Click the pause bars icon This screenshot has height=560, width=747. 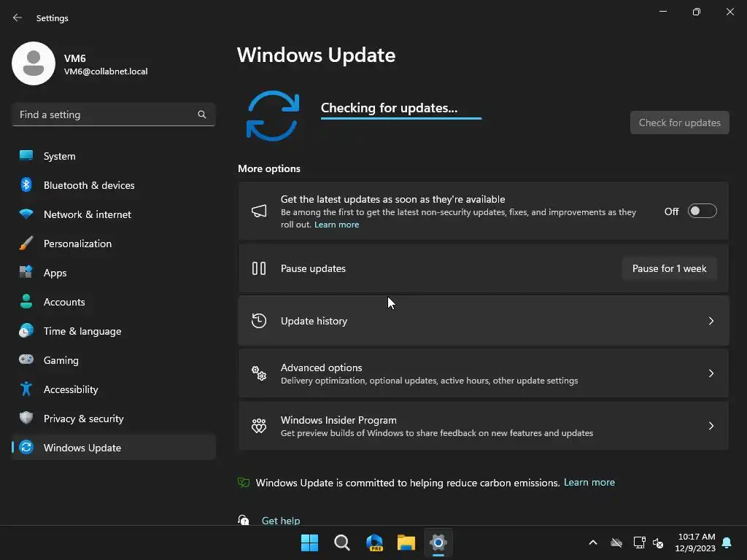(259, 268)
